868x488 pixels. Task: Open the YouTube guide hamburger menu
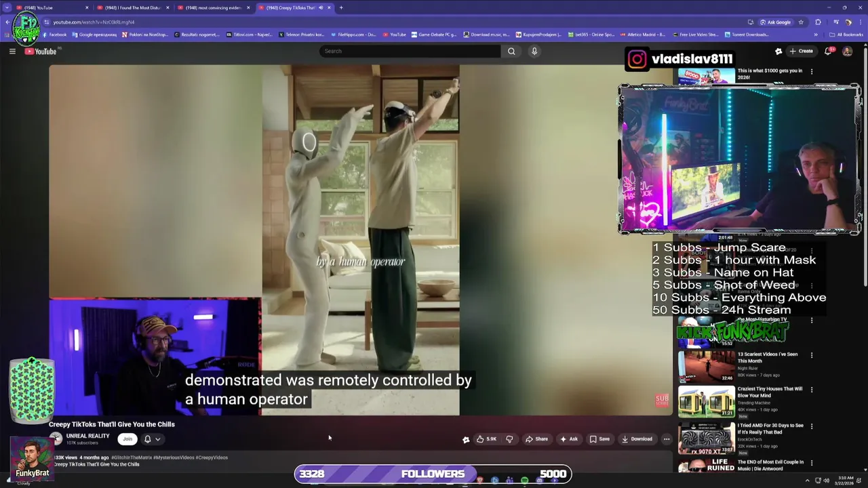tap(12, 52)
